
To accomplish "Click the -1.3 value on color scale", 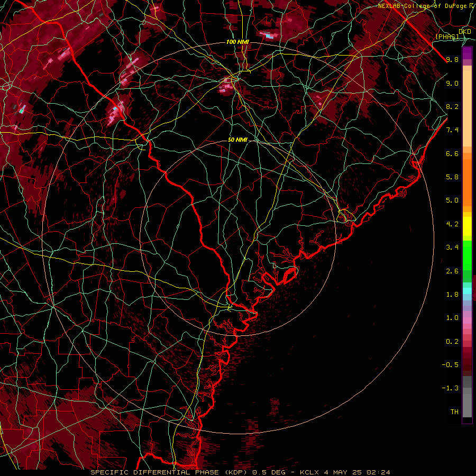I will click(x=450, y=388).
